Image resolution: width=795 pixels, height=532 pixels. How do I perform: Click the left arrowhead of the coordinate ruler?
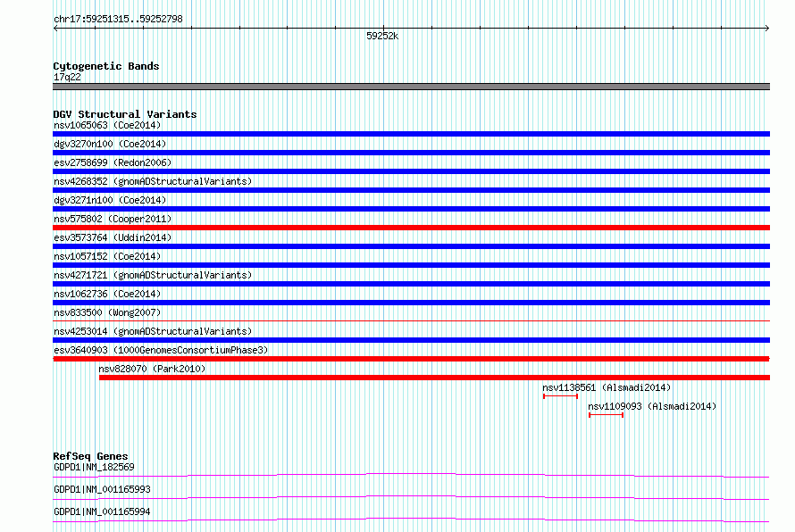coord(55,29)
